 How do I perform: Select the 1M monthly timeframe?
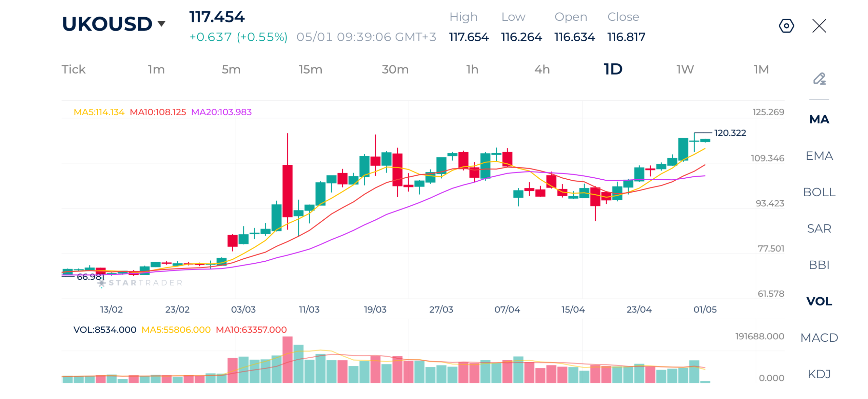[761, 69]
